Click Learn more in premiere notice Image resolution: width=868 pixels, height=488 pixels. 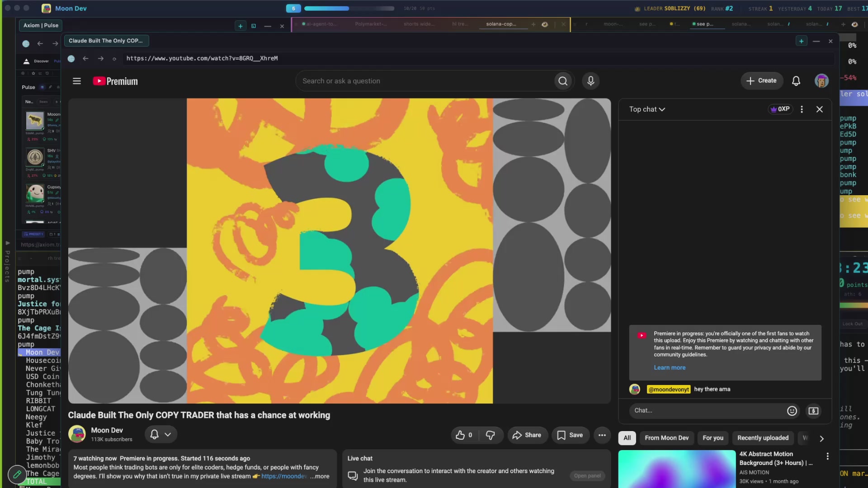pyautogui.click(x=670, y=368)
